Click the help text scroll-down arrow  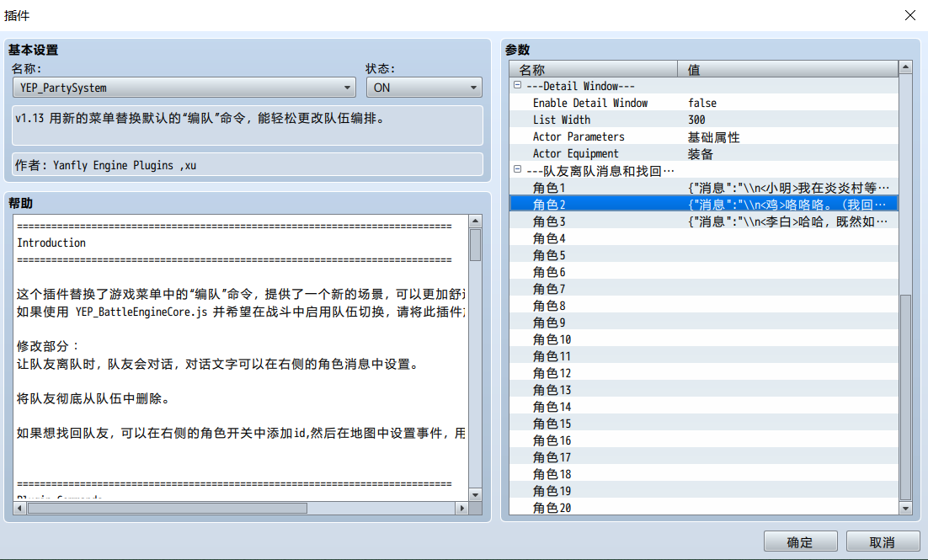click(x=475, y=494)
